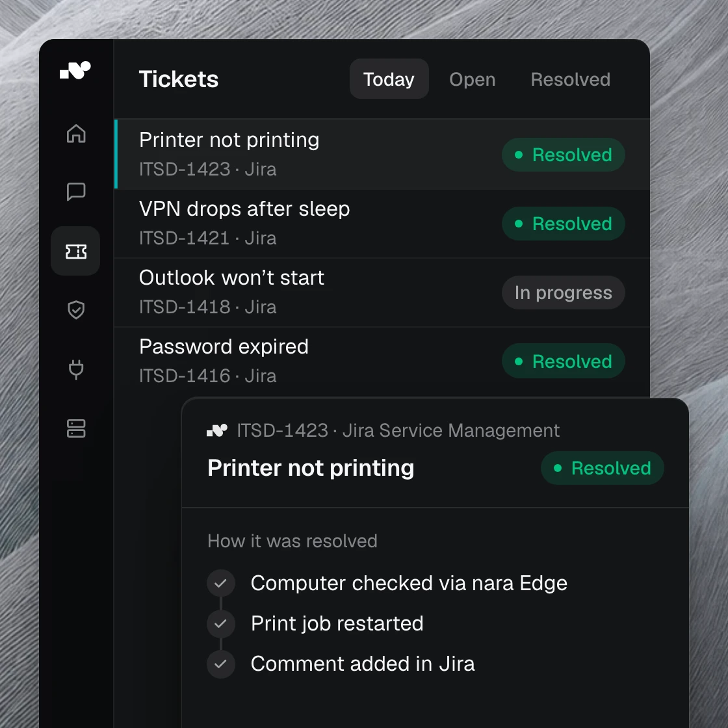
Task: Select the VPN drops after sleep ticket
Action: coord(382,224)
